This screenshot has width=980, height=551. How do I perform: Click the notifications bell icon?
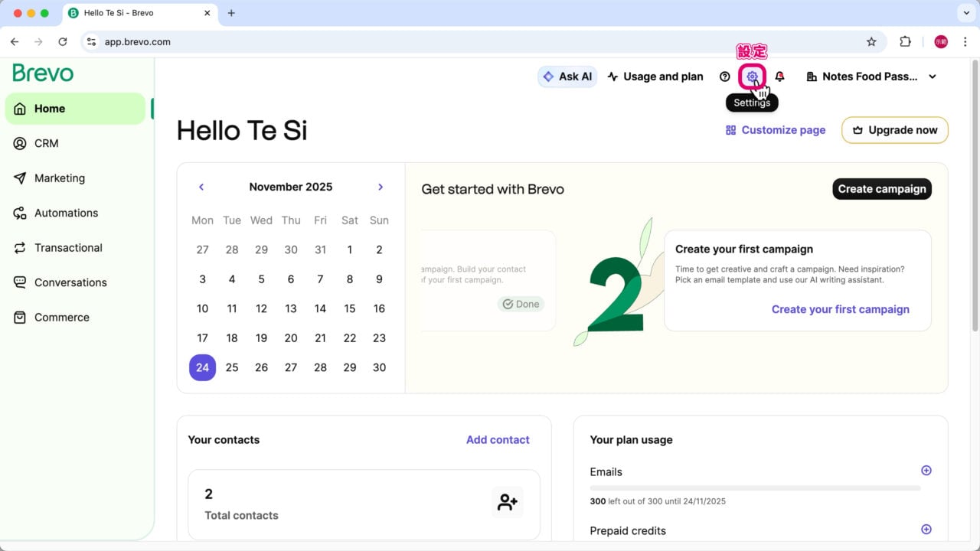point(779,77)
